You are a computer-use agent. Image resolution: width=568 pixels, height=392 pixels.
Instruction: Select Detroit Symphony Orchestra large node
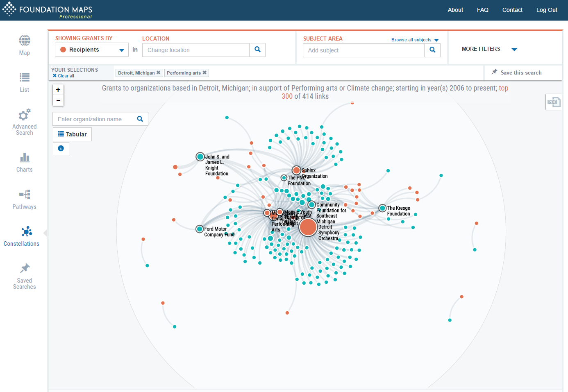click(x=308, y=227)
